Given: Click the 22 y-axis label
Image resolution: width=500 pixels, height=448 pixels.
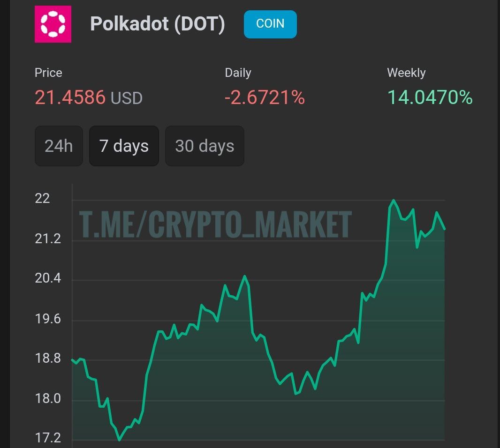Looking at the screenshot, I should 42,198.
